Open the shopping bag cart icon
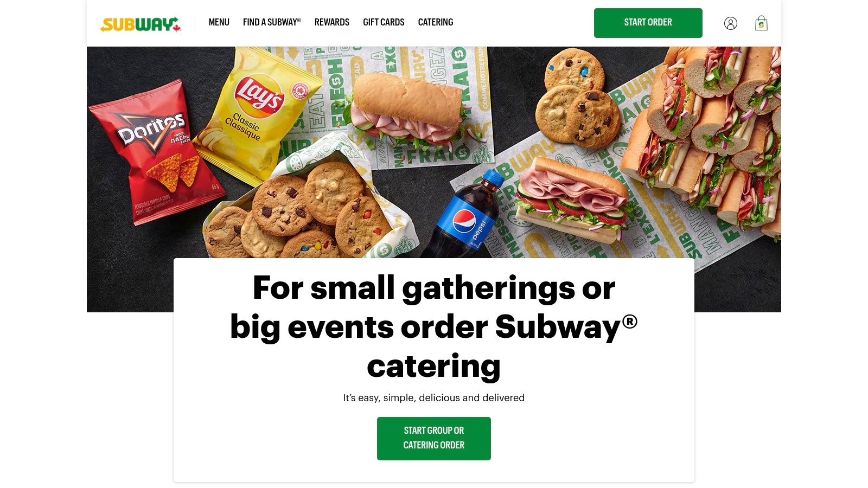The width and height of the screenshot is (868, 488). [x=761, y=23]
